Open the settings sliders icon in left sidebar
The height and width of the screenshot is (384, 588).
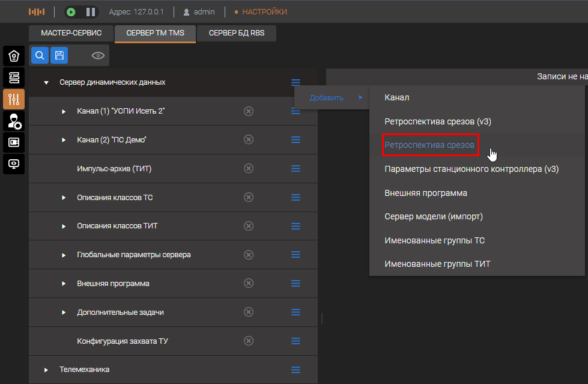[x=14, y=99]
